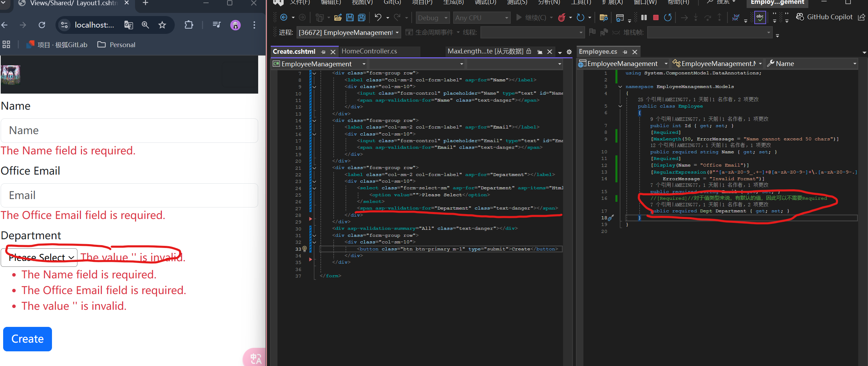The height and width of the screenshot is (366, 868).
Task: Click the blue Create button
Action: click(28, 339)
